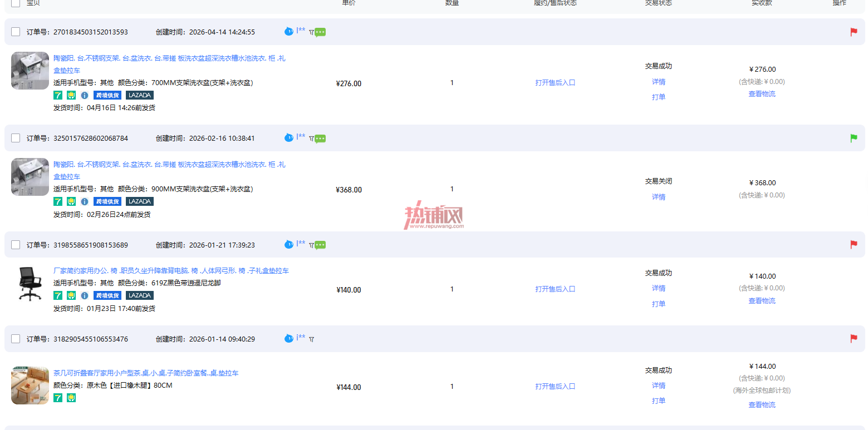
Task: Click 打单 for the ¥140.00 office chair order
Action: tap(659, 304)
